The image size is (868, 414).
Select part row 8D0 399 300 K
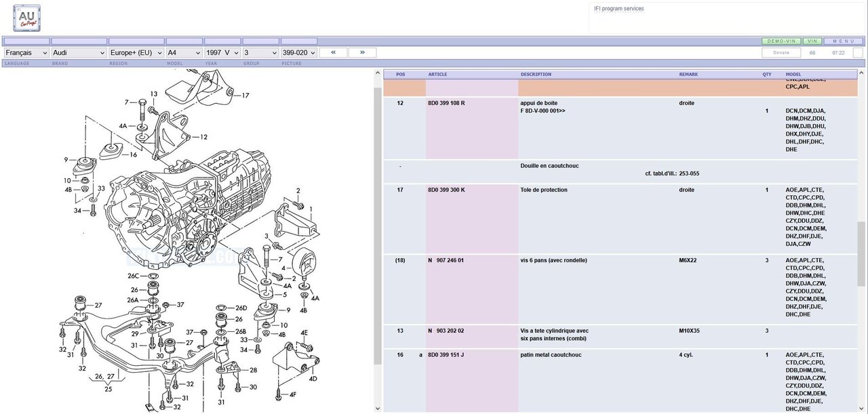(446, 190)
